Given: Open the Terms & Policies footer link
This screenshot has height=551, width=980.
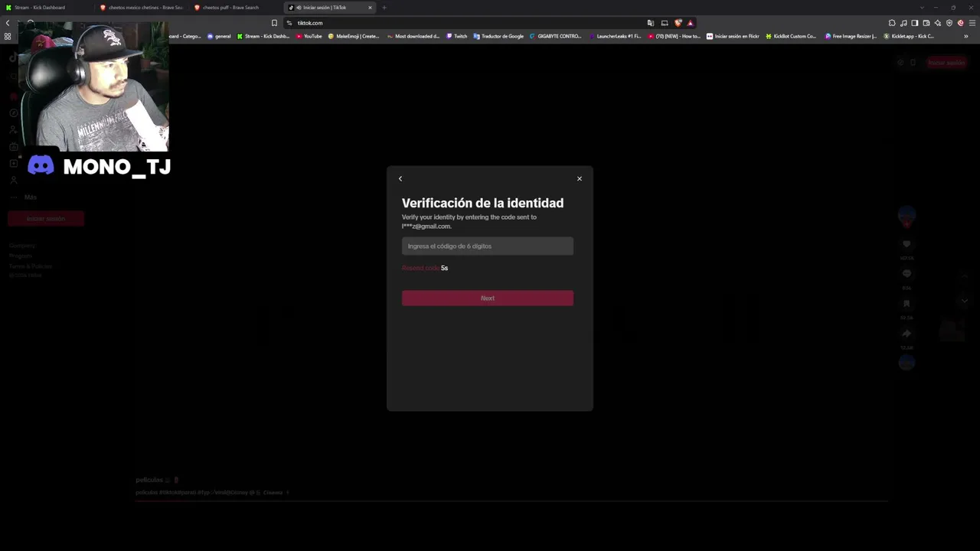Looking at the screenshot, I should point(31,266).
